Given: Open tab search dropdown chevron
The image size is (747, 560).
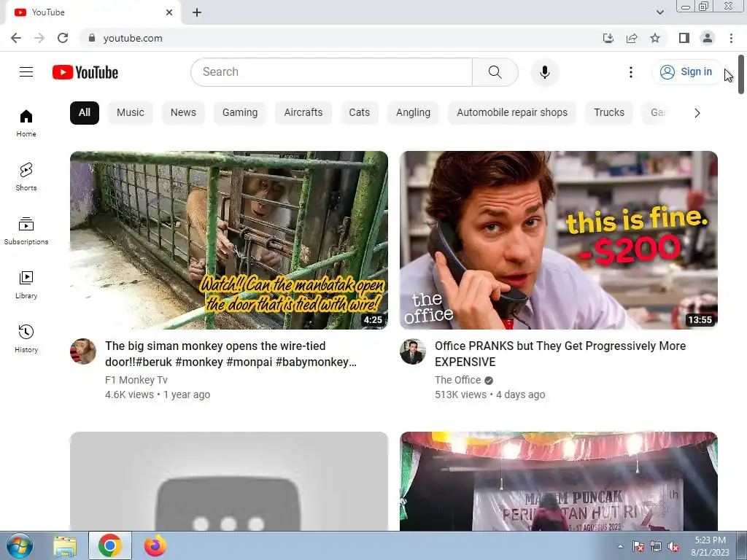Looking at the screenshot, I should 659,12.
